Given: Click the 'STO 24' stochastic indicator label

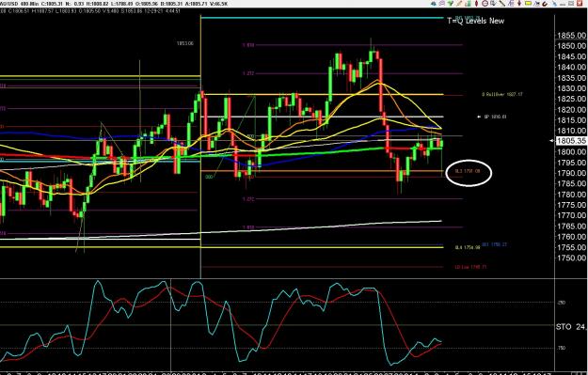Looking at the screenshot, I should pyautogui.click(x=571, y=327).
